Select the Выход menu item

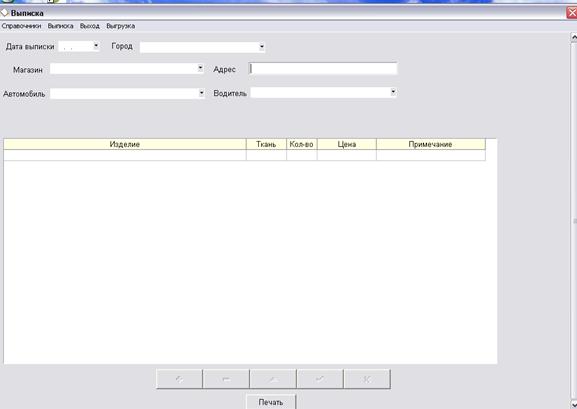[x=89, y=26]
